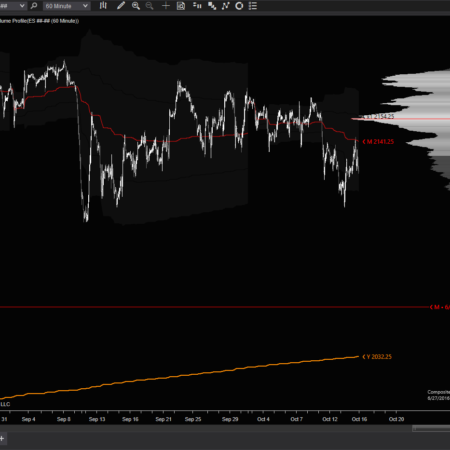Click the Composite profile label at lower right
The image size is (450, 450).
click(x=439, y=395)
